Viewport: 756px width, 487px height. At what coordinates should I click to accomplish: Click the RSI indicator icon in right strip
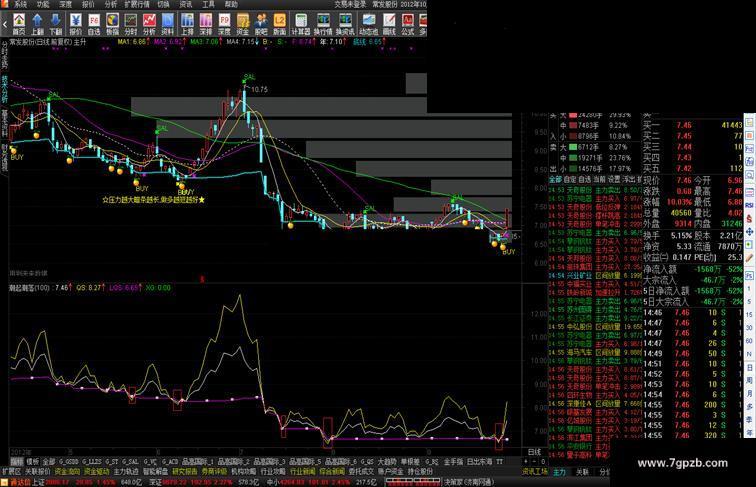pyautogui.click(x=750, y=205)
